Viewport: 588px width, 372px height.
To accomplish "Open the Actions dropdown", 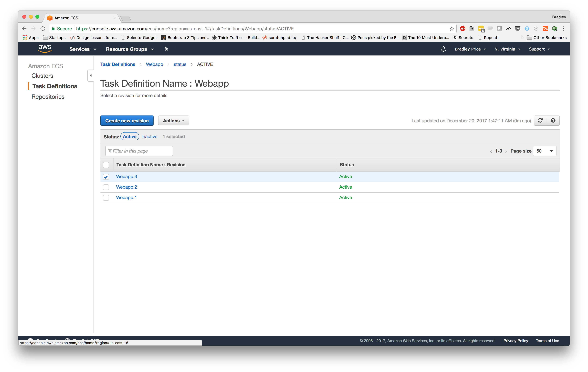I will 174,121.
